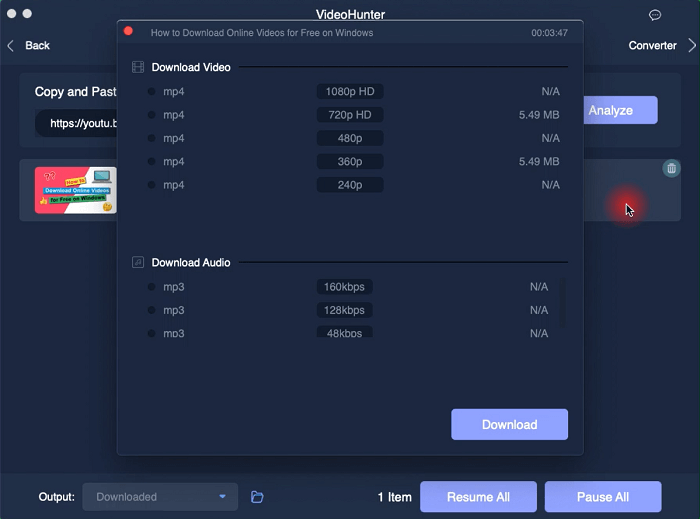Select mp3 160kbps radio option

click(x=151, y=287)
